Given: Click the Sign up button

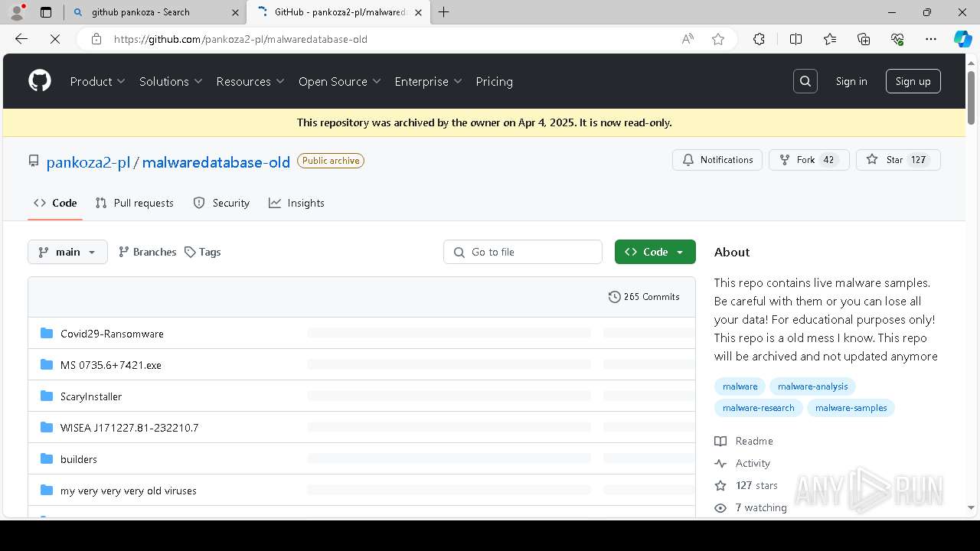Looking at the screenshot, I should [913, 81].
